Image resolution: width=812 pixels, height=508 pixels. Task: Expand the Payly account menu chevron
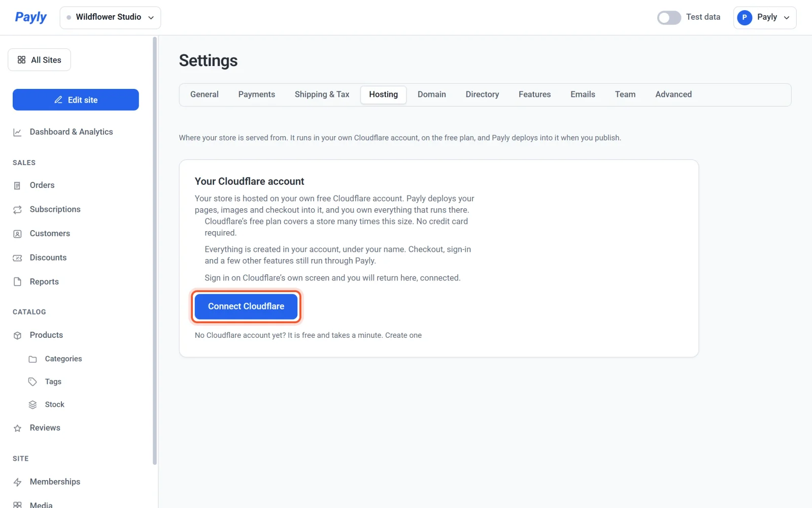click(787, 18)
